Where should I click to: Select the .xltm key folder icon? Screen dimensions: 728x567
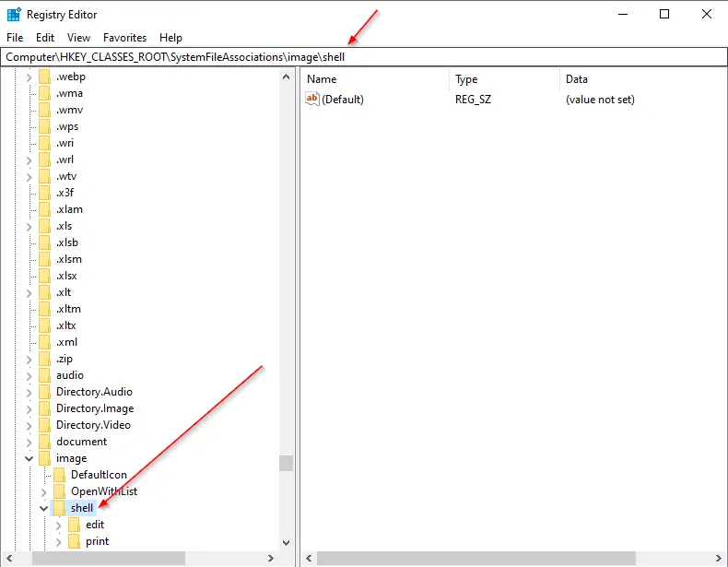44,309
